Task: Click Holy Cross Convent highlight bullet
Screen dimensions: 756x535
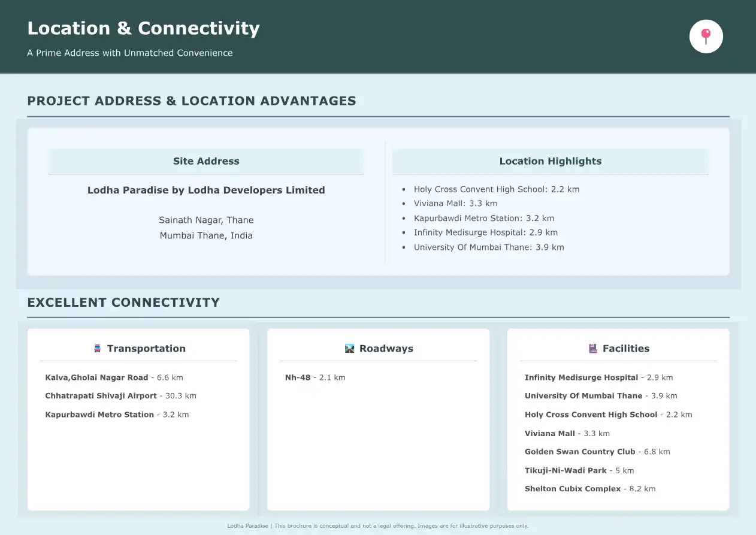Action: coord(496,189)
